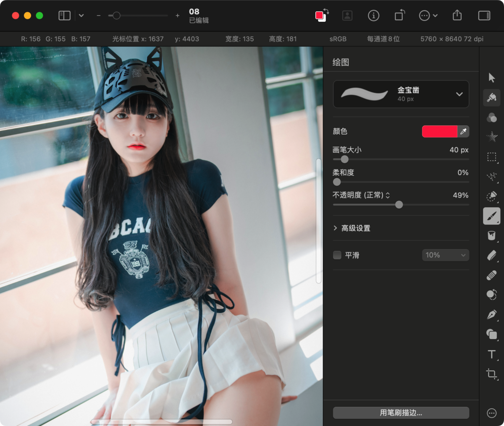Click the 49% opacity value
The width and height of the screenshot is (504, 426).
(x=461, y=195)
